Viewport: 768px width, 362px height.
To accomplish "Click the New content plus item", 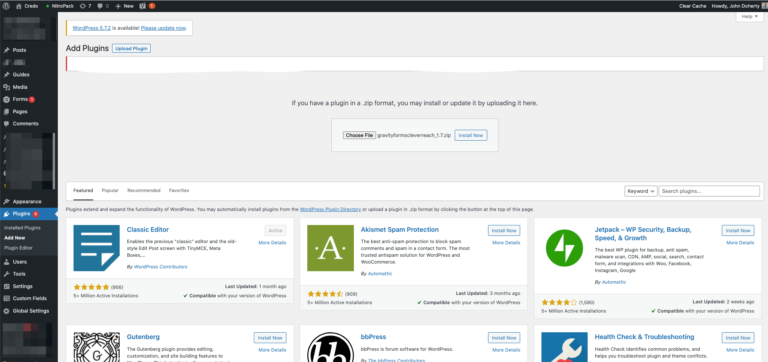I will 124,6.
